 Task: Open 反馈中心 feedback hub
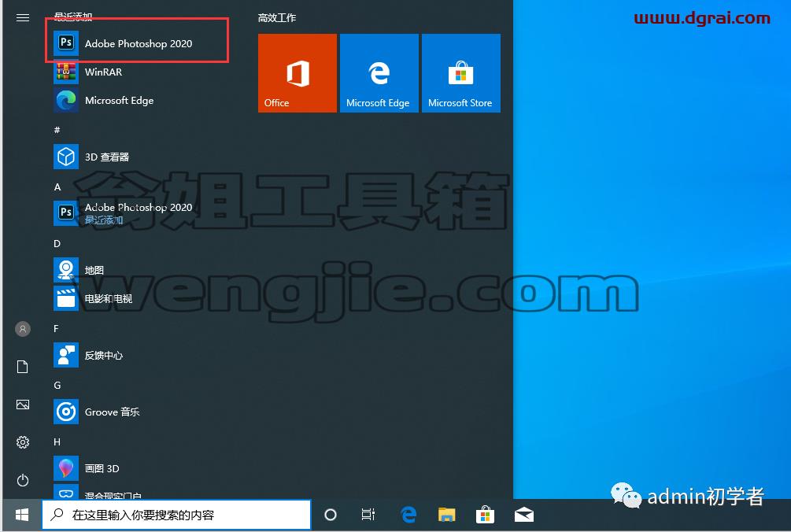[x=137, y=355]
